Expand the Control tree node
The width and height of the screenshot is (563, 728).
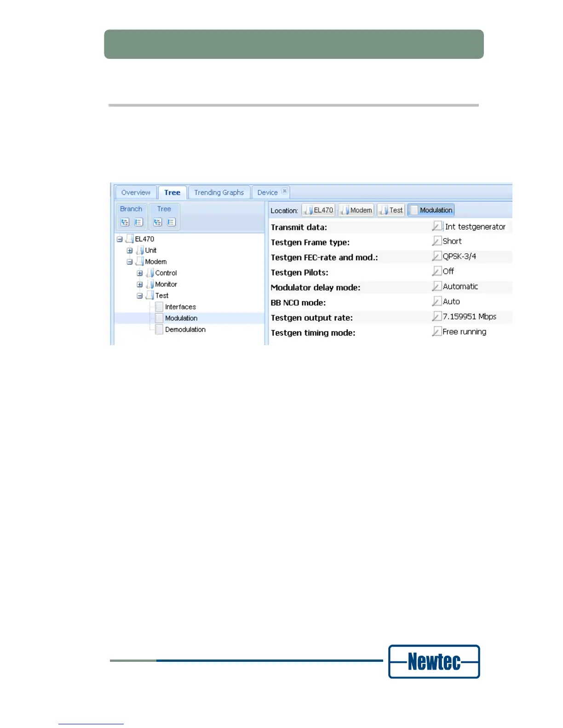click(x=140, y=273)
